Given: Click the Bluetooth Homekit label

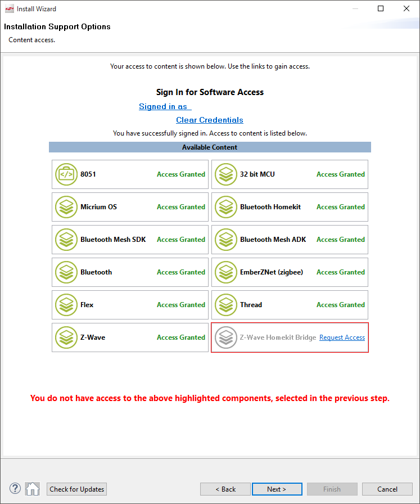Looking at the screenshot, I should 270,207.
